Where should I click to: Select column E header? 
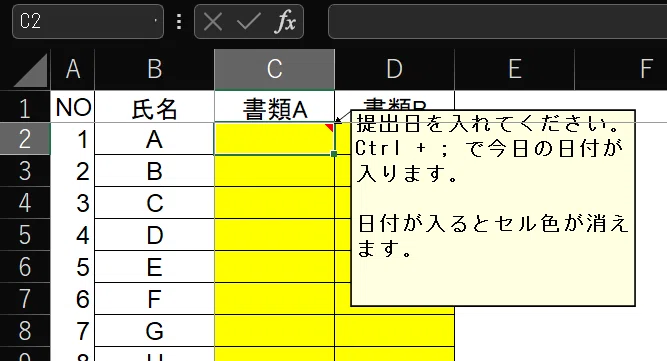(515, 69)
